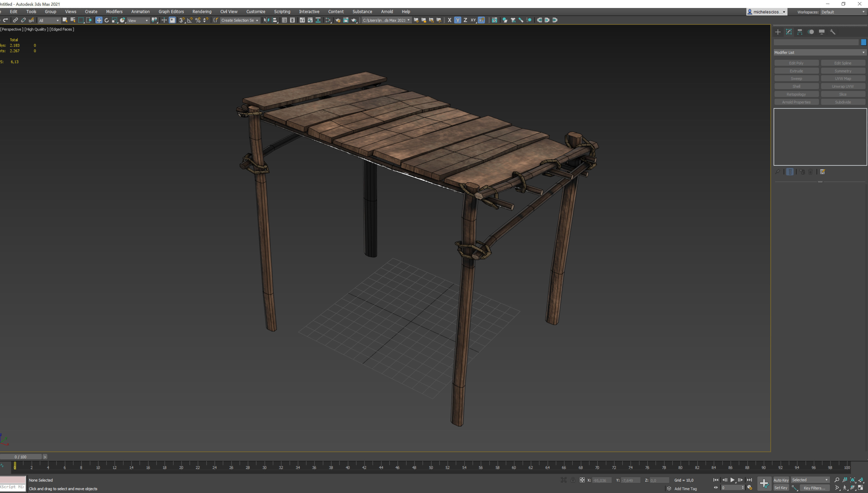Click the Set Key button
The image size is (868, 493).
coord(781,488)
